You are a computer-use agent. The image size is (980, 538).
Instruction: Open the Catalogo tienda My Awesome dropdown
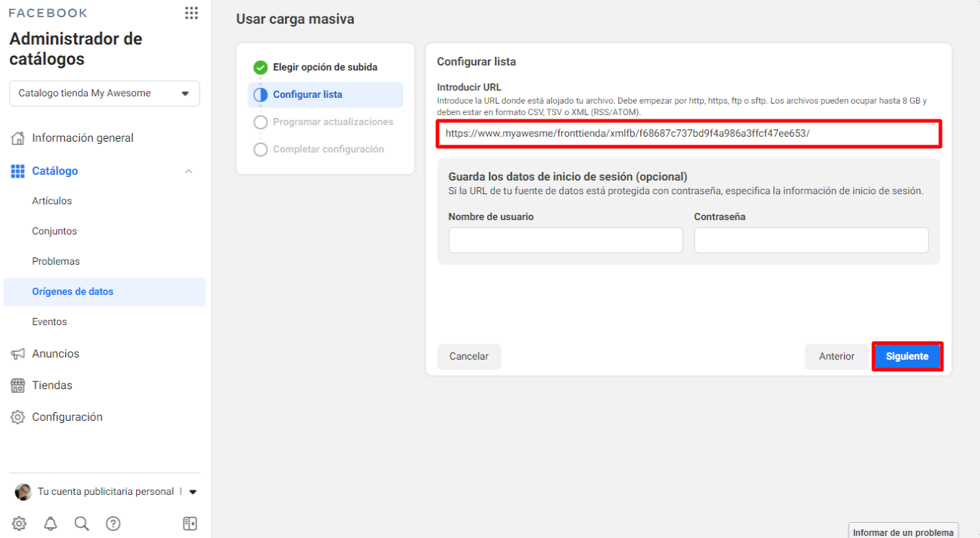click(x=104, y=94)
